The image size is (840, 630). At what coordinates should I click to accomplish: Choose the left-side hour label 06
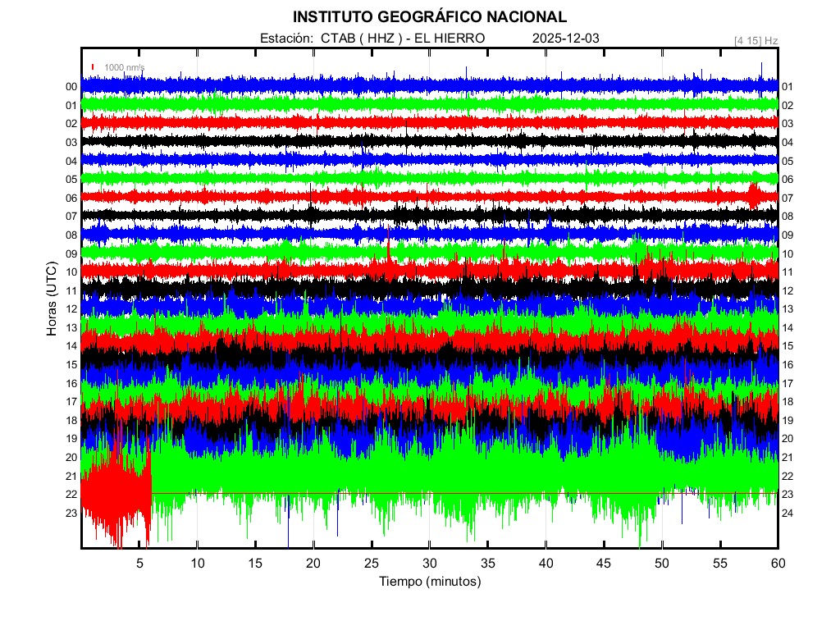click(71, 198)
